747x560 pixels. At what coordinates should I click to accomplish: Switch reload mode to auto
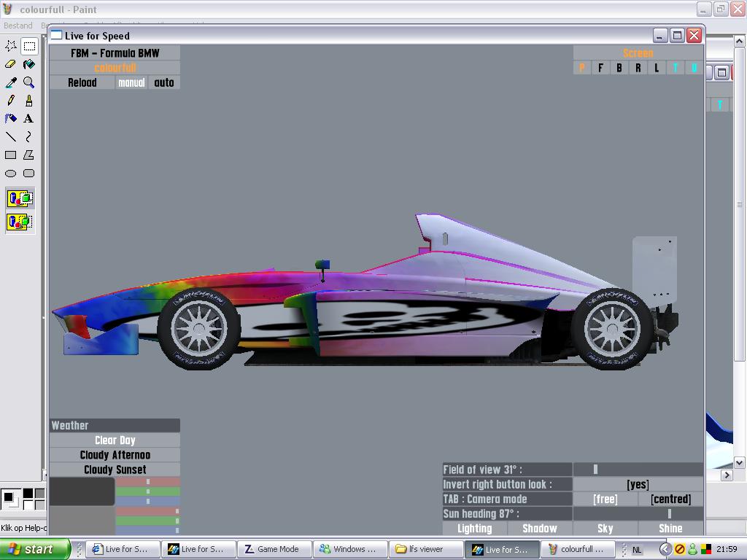(164, 82)
